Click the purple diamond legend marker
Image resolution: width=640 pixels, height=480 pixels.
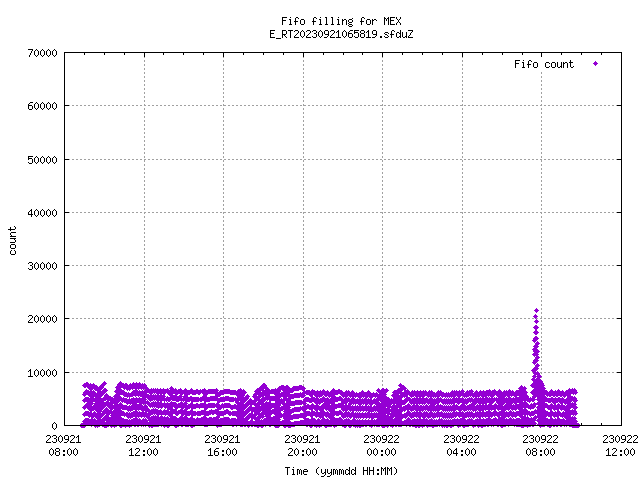(x=596, y=64)
